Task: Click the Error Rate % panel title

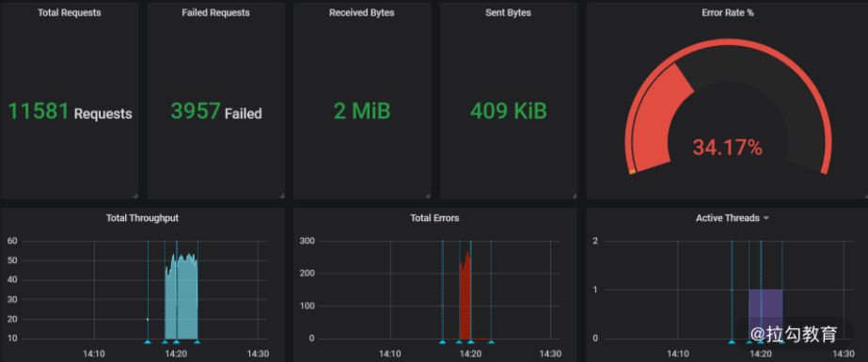Action: coord(727,12)
